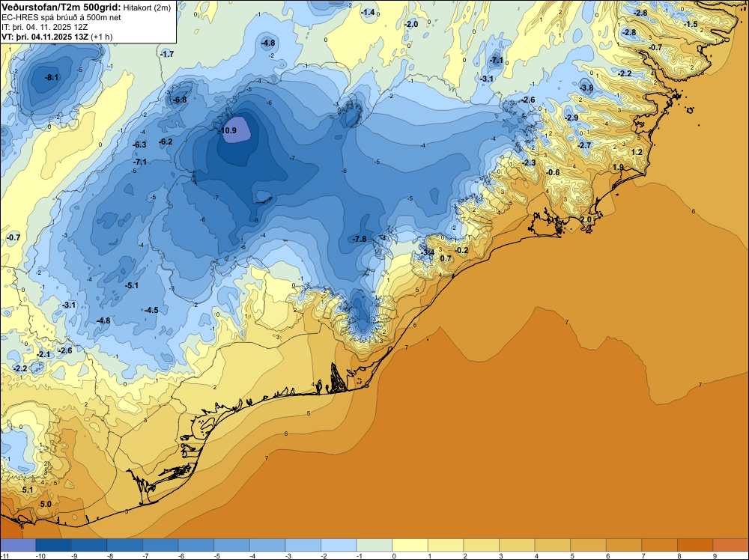Image resolution: width=749 pixels, height=560 pixels.
Task: Click legend swatch between 8 and 9
Action: click(695, 545)
